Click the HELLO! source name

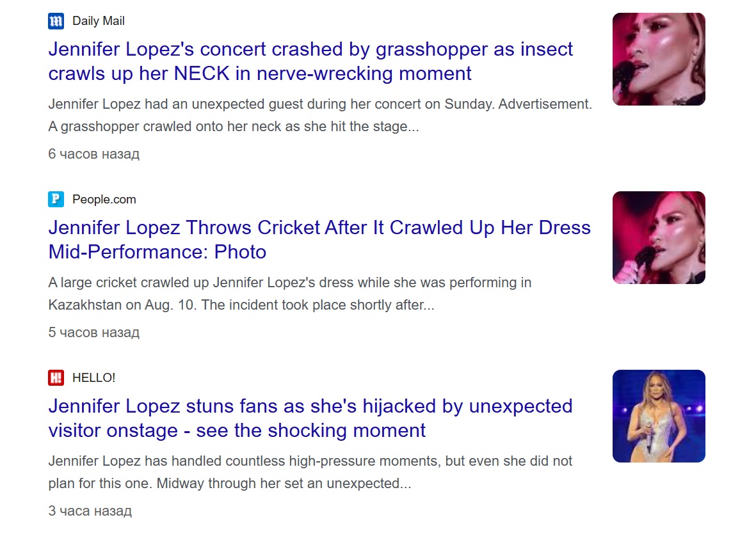tap(94, 378)
